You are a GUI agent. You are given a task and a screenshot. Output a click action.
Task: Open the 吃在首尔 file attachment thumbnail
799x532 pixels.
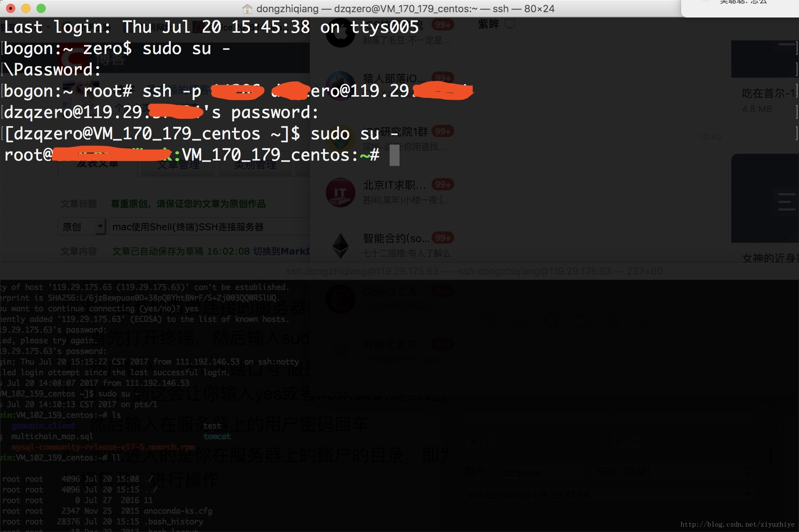(x=765, y=59)
